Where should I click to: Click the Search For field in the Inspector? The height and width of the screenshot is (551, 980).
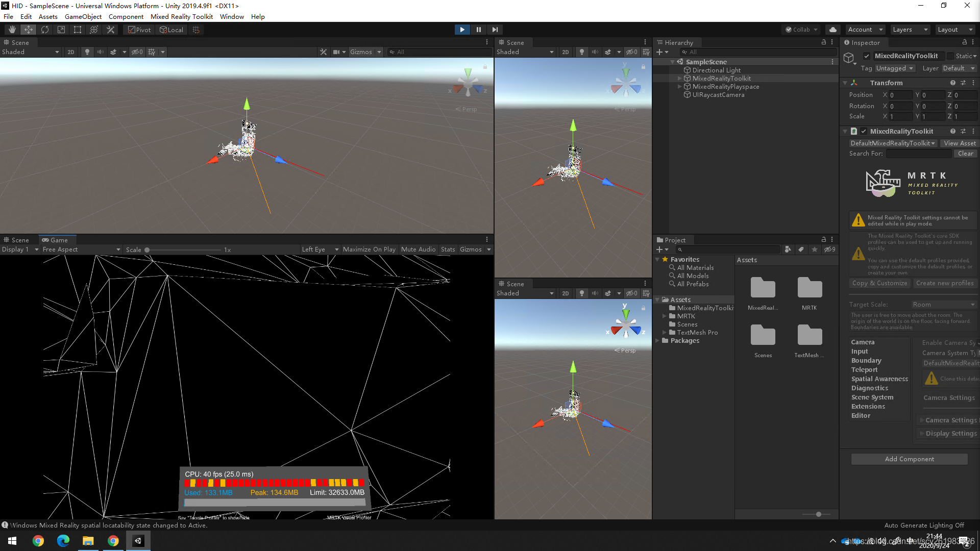(x=919, y=154)
